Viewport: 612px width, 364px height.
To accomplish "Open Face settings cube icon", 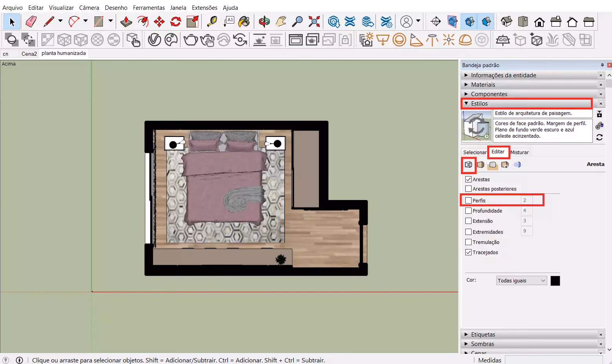I will 481,165.
